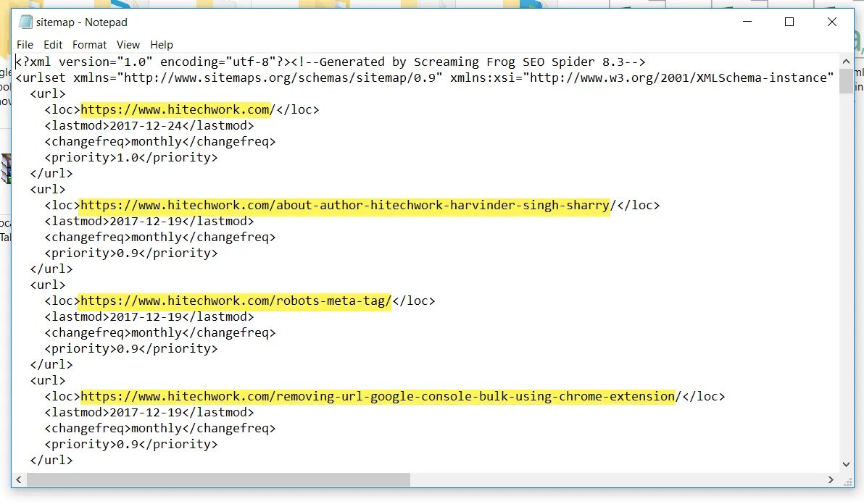Screen dimensions: 864x504
Task: Click the horizontal scrollbar left arrow
Action: pyautogui.click(x=19, y=480)
